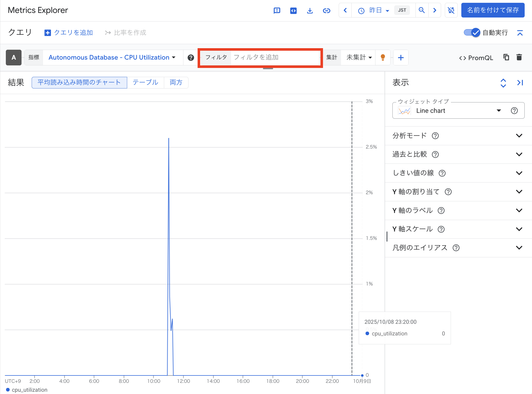The image size is (532, 394).
Task: Zoom the chart with the magnifier icon
Action: pos(422,10)
